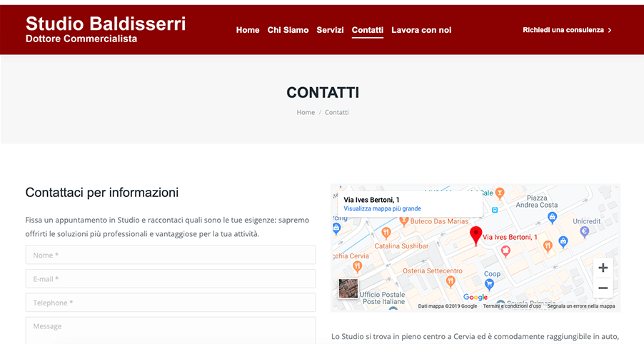The width and height of the screenshot is (644, 344).
Task: Click the Unicredit bank marker on map
Action: click(x=584, y=233)
